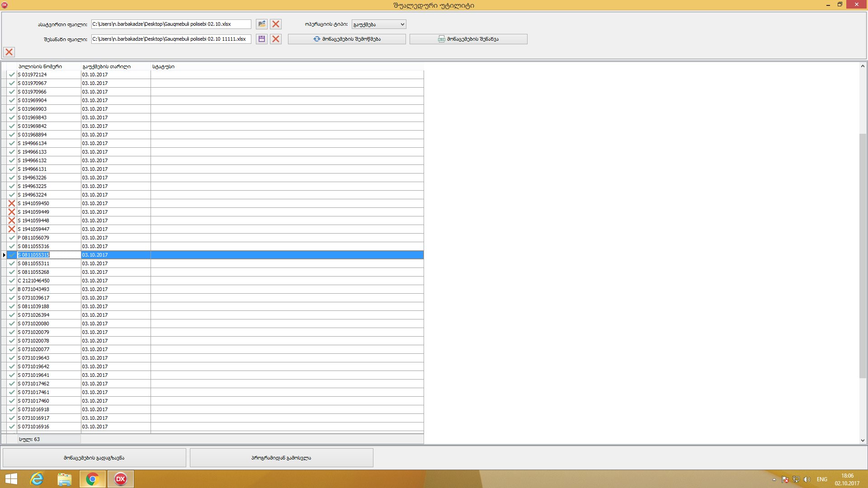This screenshot has width=868, height=488.
Task: Click data verification button with refresh icon
Action: coord(347,39)
